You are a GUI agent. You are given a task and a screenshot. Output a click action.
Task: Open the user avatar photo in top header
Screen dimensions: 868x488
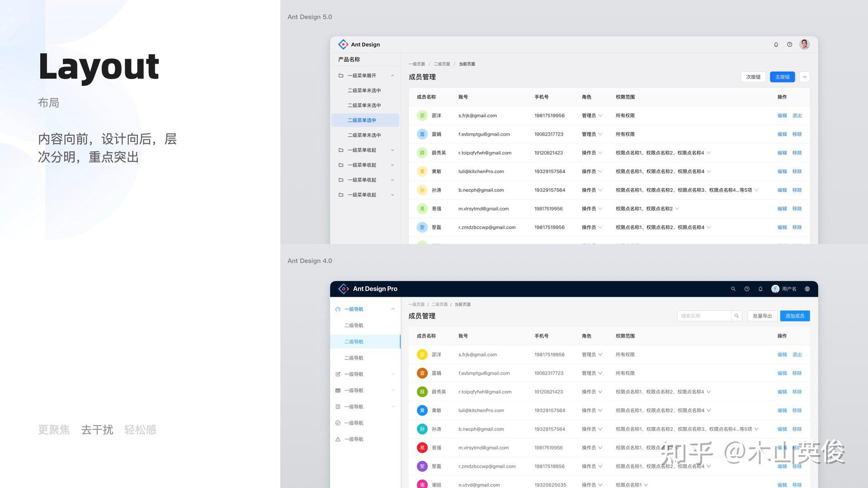pos(804,44)
